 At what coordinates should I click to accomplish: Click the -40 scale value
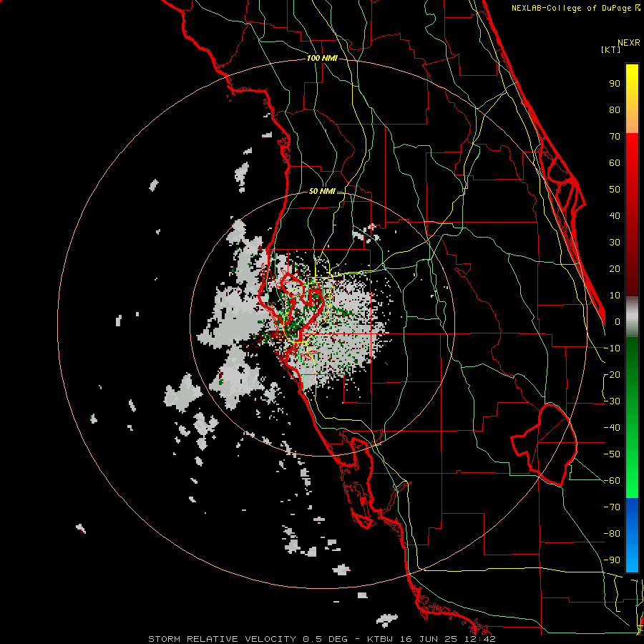click(612, 428)
